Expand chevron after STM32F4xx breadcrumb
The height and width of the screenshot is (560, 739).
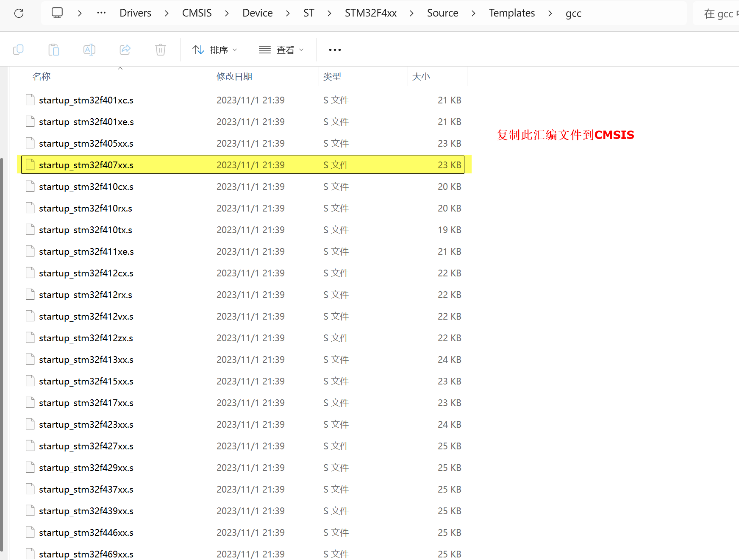click(x=412, y=13)
